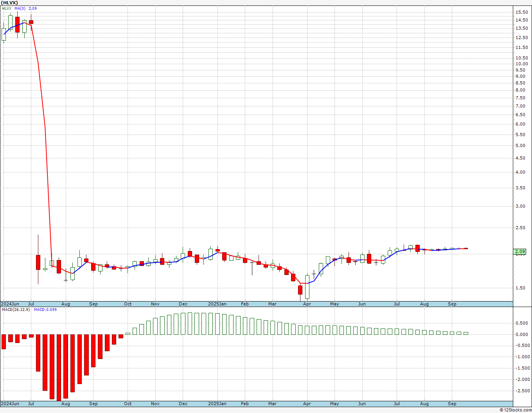Select the HLVX legend label
This screenshot has width=532, height=413.
7,8
